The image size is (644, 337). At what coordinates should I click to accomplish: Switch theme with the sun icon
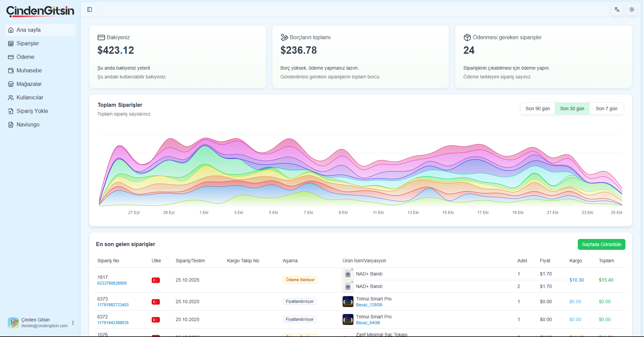(631, 9)
